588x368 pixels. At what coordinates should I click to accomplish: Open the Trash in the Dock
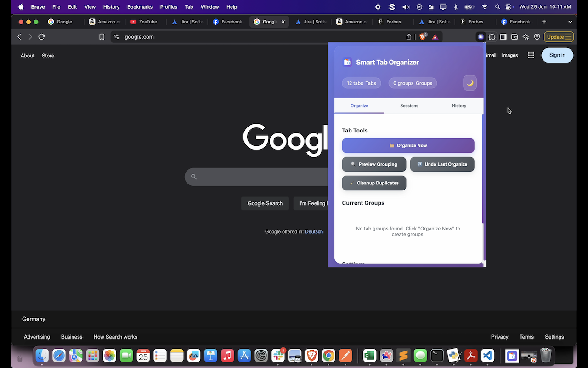(546, 356)
